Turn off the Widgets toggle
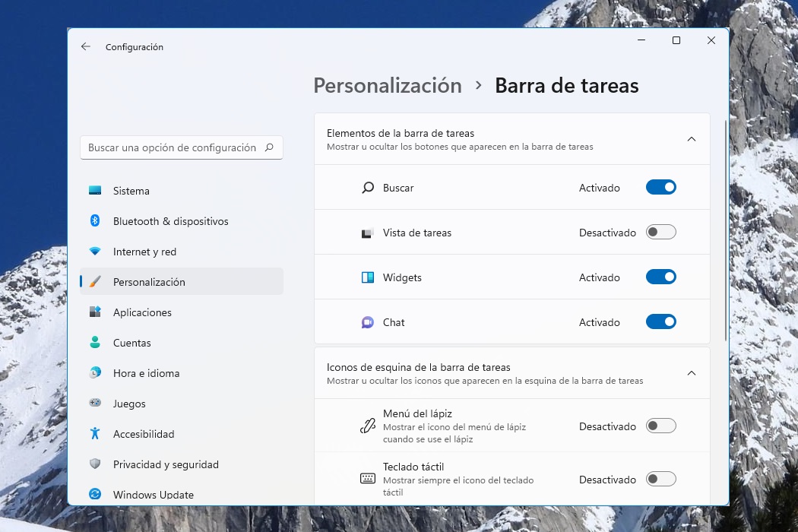 tap(660, 277)
